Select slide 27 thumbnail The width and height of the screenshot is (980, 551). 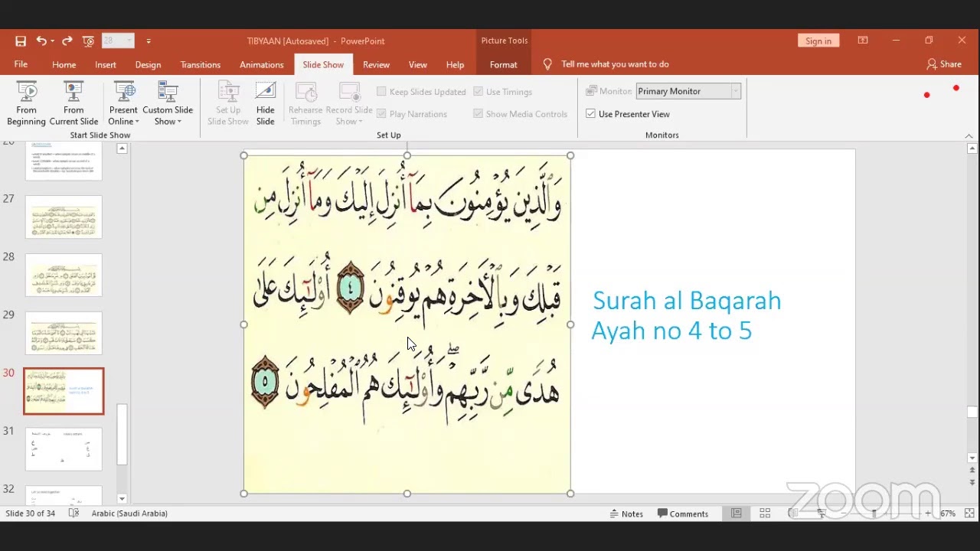click(x=64, y=217)
